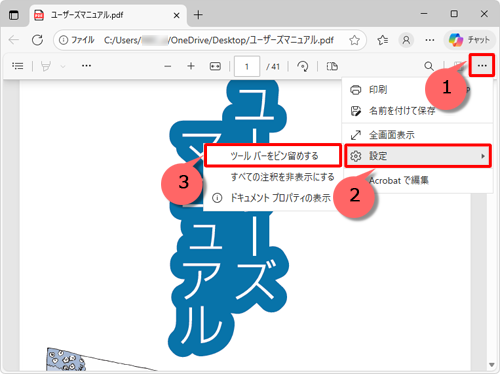The image size is (500, 374).
Task: Show the PDF table of contents
Action: 18,66
